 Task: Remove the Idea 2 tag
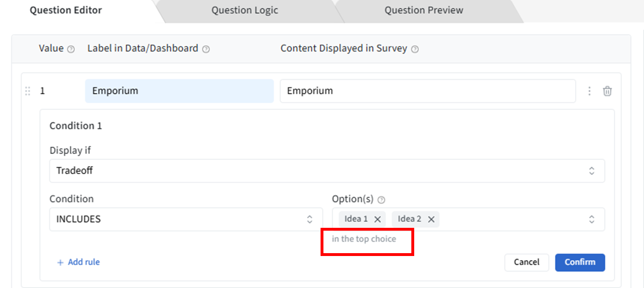(x=431, y=219)
